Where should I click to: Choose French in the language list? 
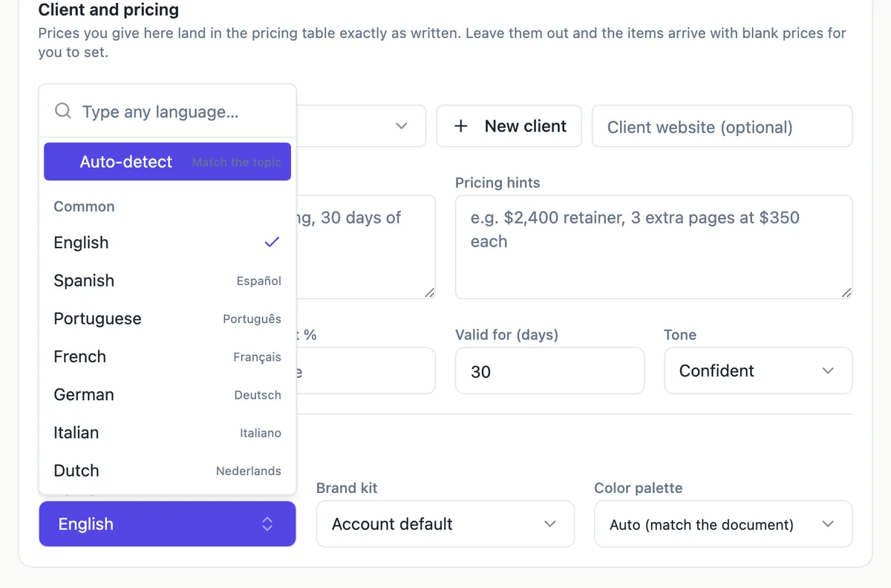click(167, 356)
